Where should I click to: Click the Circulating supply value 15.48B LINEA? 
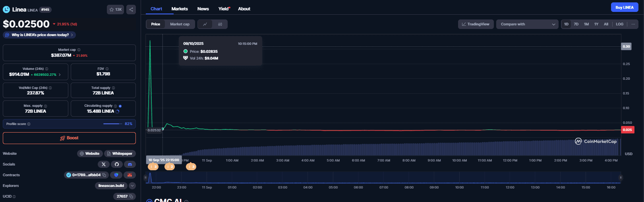pyautogui.click(x=101, y=112)
